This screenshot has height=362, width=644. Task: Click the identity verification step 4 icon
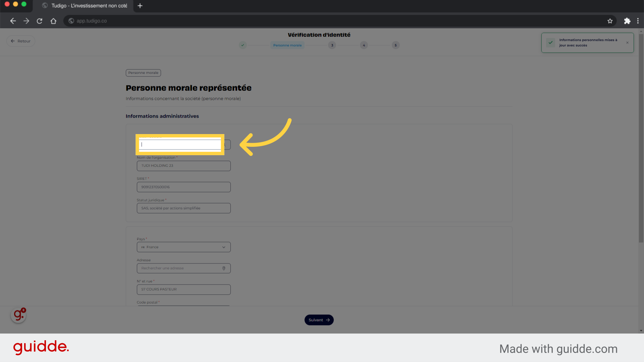click(364, 45)
